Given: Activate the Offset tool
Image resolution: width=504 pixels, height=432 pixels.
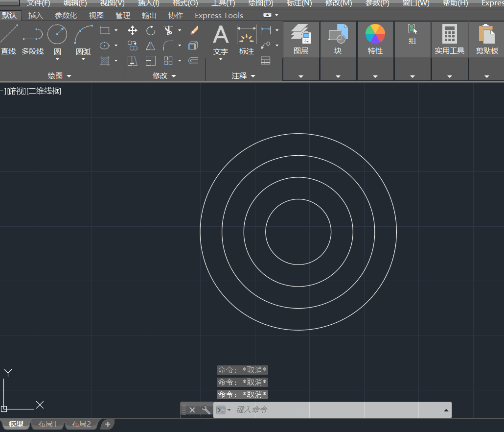Looking at the screenshot, I should pyautogui.click(x=193, y=60).
